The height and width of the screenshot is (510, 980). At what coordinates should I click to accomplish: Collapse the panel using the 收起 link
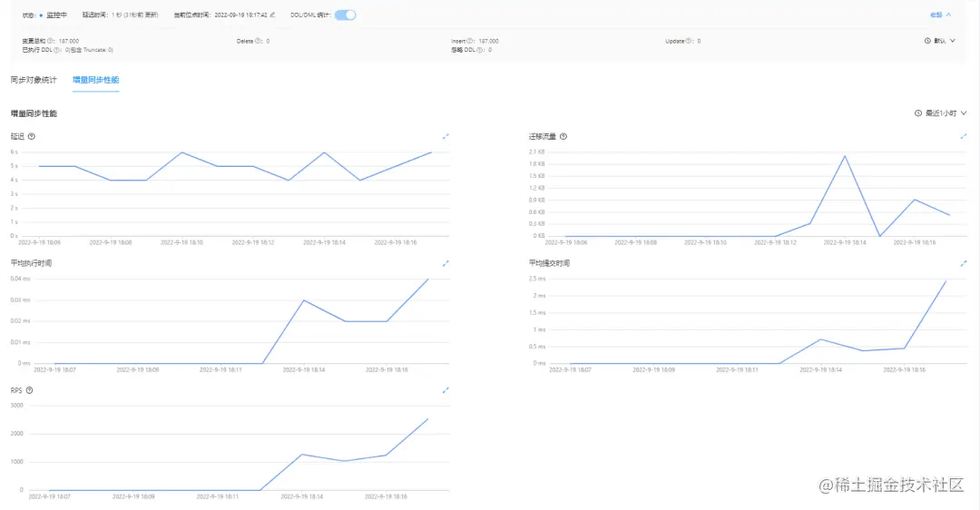coord(940,15)
